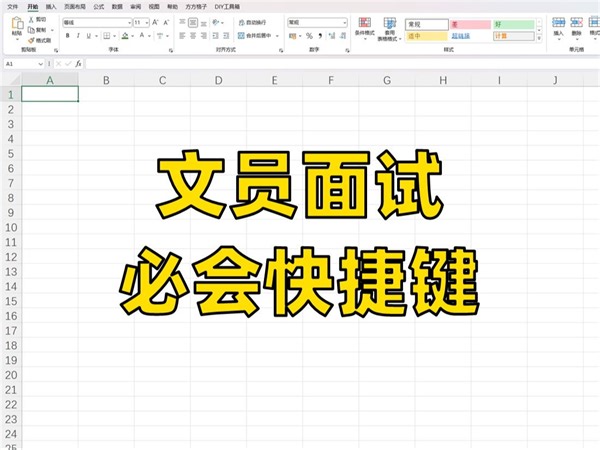
Task: Toggle Bold formatting
Action: (68, 36)
